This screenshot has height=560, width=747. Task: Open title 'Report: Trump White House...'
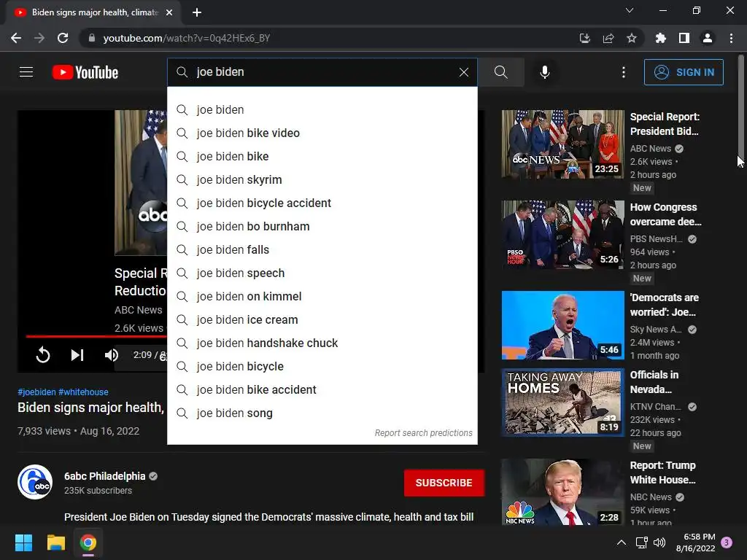pyautogui.click(x=662, y=472)
